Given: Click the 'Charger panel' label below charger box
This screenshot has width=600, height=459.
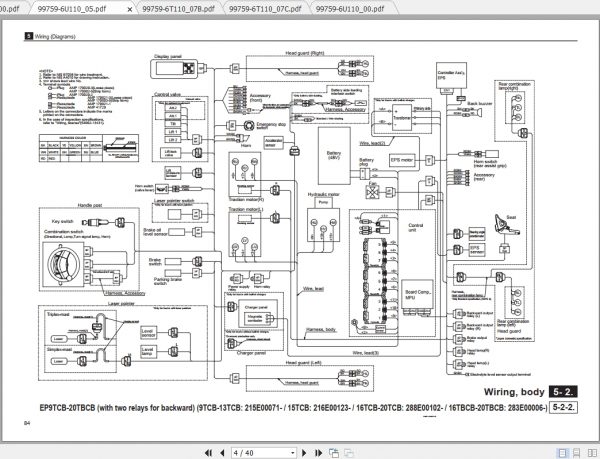Looking at the screenshot, I should coord(251,353).
